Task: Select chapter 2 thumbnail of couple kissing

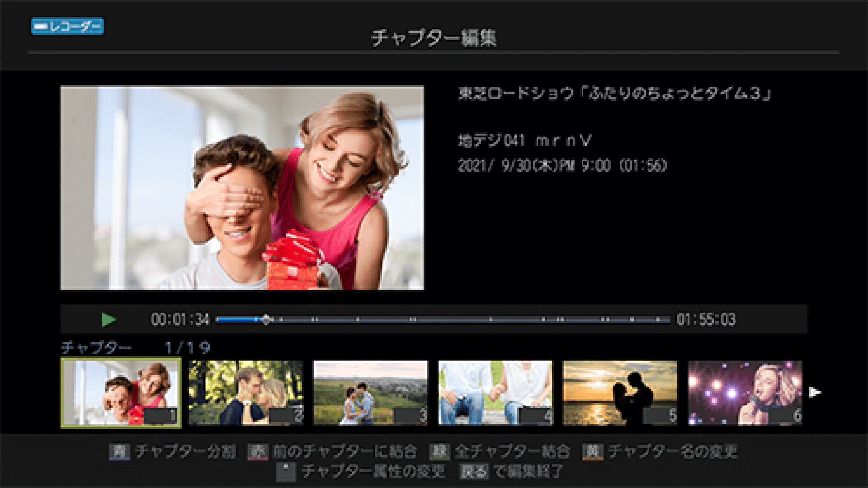Action: (x=246, y=393)
